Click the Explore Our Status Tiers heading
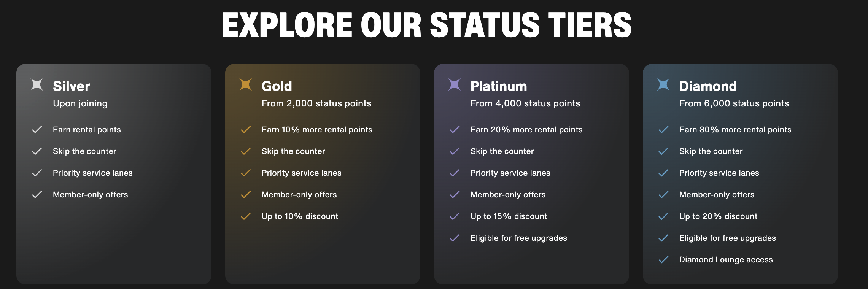The image size is (868, 289). pyautogui.click(x=426, y=25)
